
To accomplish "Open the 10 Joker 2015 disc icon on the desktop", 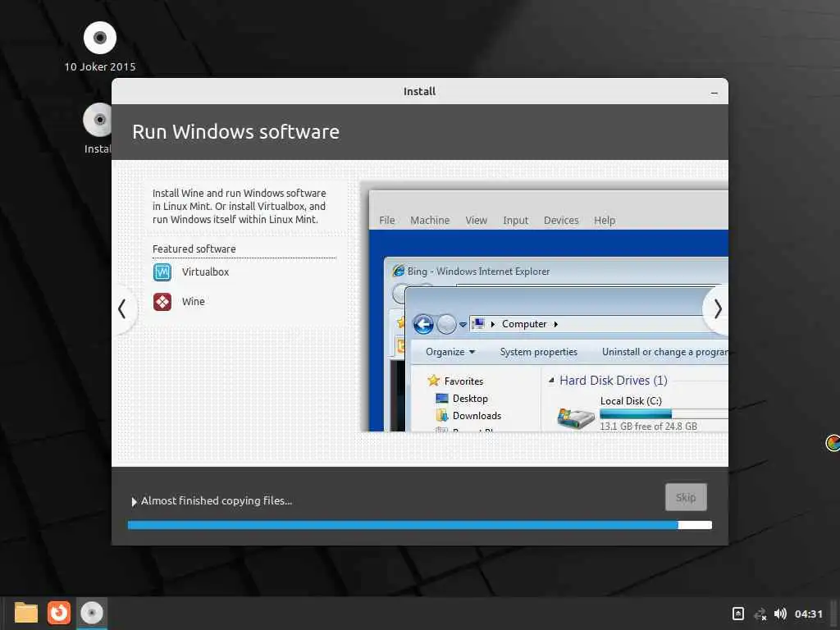I will tap(99, 38).
